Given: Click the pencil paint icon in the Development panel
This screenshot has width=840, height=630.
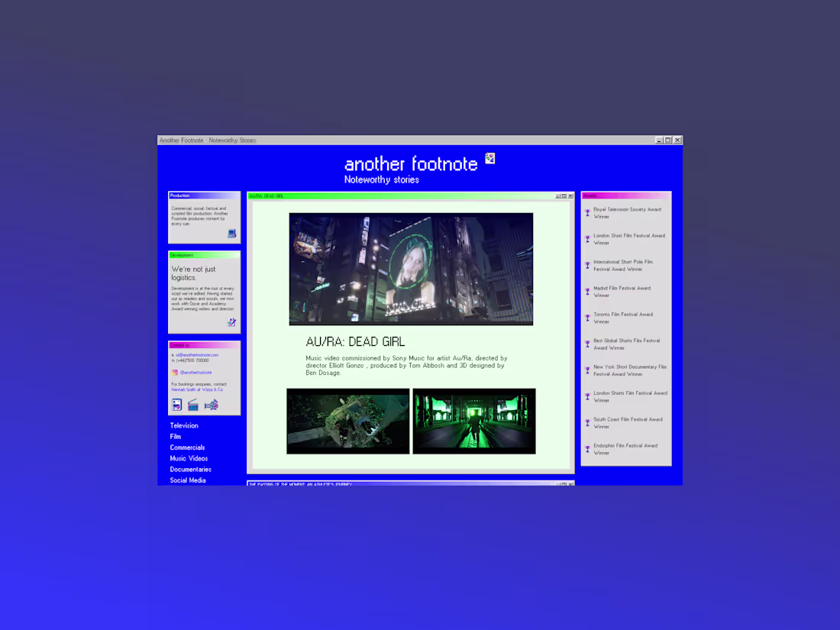Looking at the screenshot, I should [x=231, y=322].
